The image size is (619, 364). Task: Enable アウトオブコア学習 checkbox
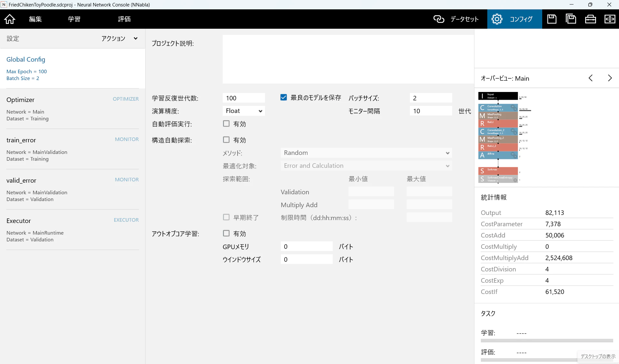point(226,233)
